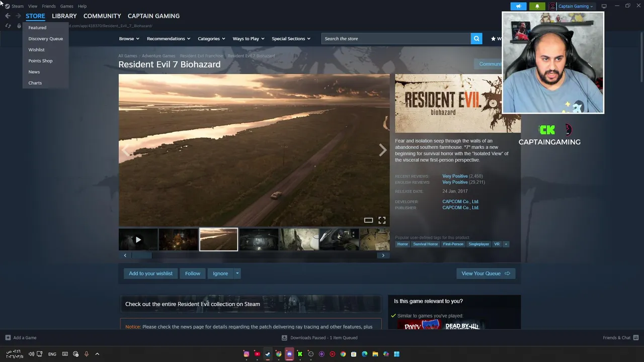
Task: Click the Windows Start button
Action: tap(396, 354)
